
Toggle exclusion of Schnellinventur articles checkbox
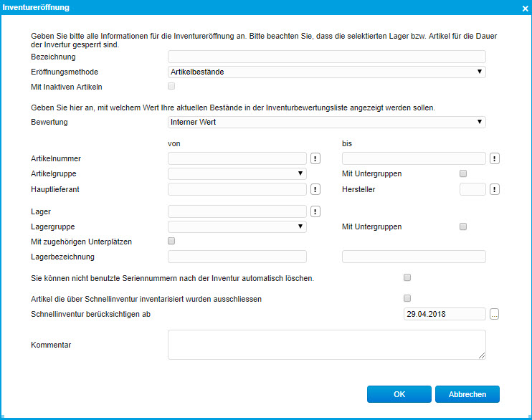click(407, 298)
